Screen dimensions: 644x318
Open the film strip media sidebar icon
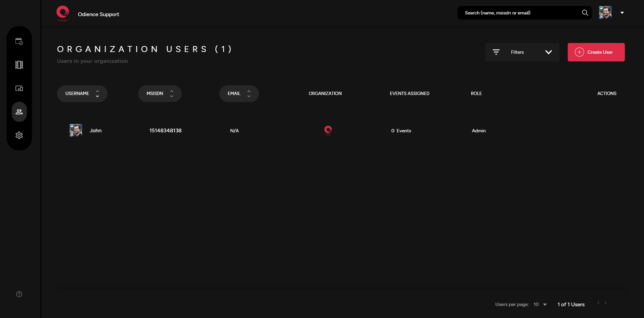pyautogui.click(x=19, y=65)
